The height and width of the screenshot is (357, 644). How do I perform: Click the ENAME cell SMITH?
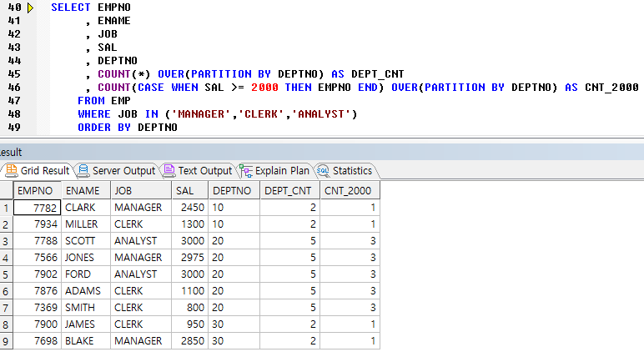coord(86,307)
